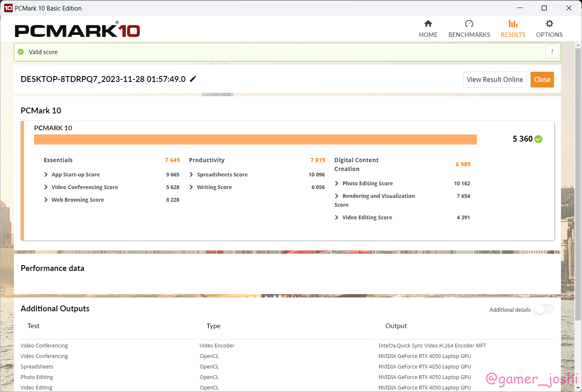Click the overall score 5 360

[x=522, y=139]
